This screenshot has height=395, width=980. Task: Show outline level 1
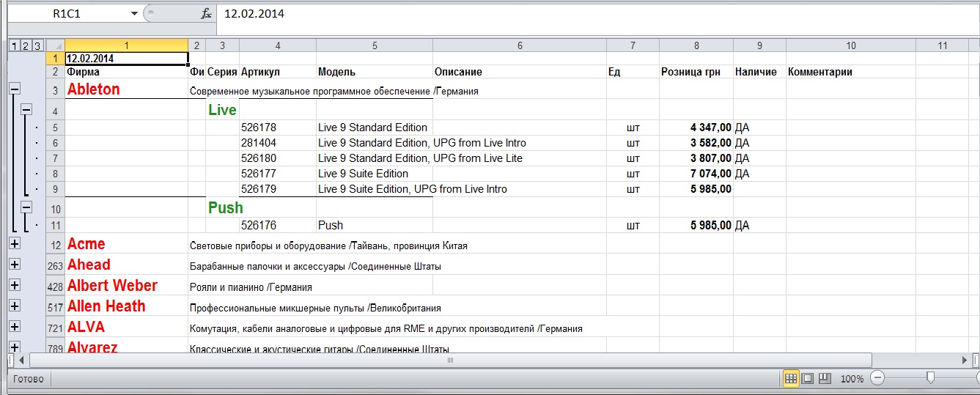click(13, 45)
